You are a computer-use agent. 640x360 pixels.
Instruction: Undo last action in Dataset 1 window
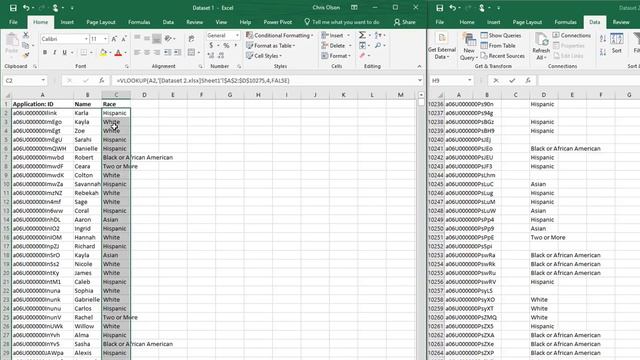click(27, 8)
